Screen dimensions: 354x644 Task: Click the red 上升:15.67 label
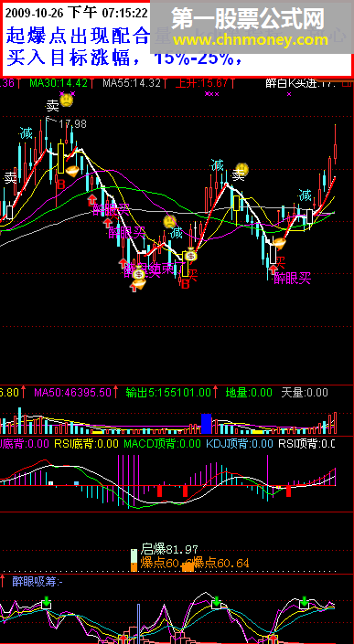pyautogui.click(x=201, y=83)
